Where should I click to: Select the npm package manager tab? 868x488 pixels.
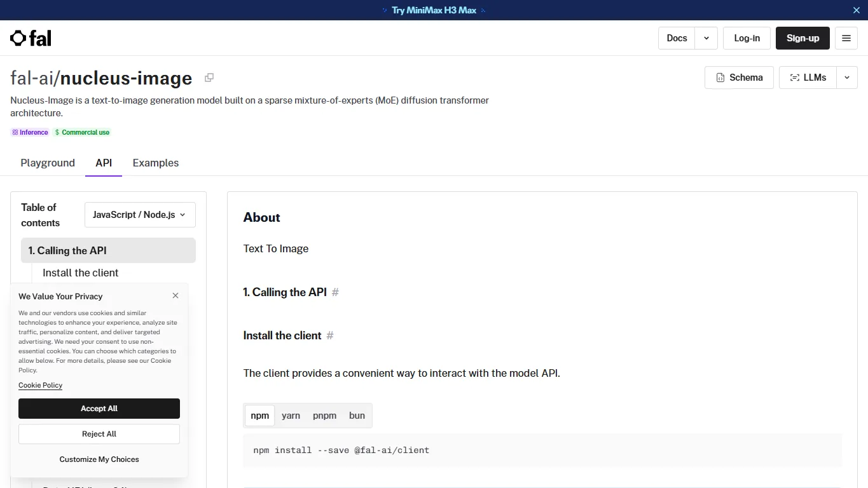[259, 416]
